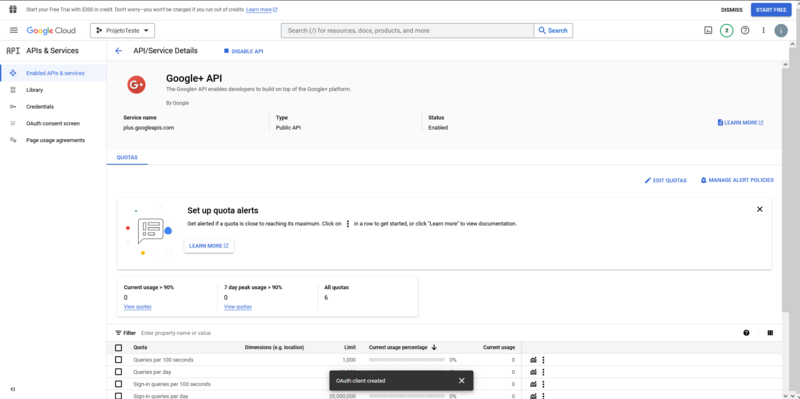
Task: Check Sign-in queries per 100 seconds row
Action: (x=118, y=384)
